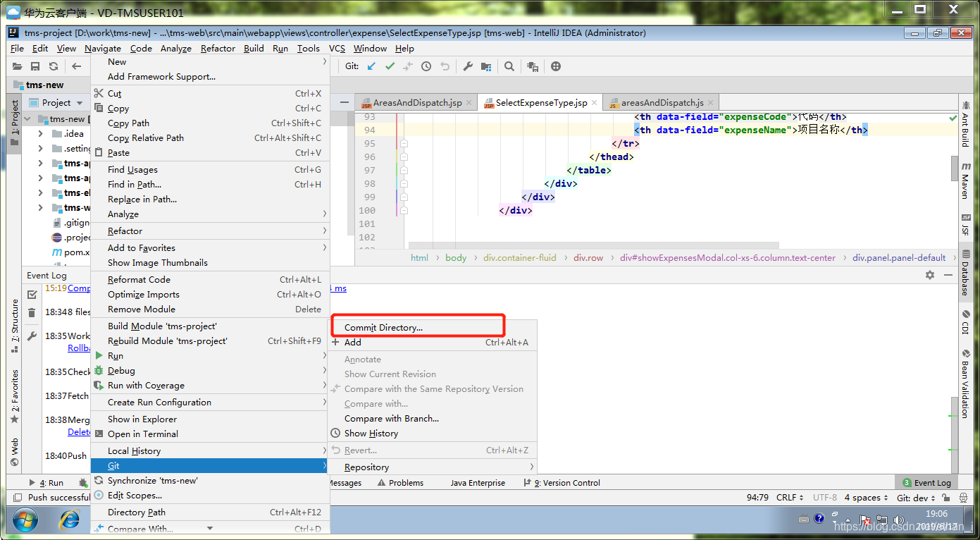
Task: Click the Open folder toolbar icon
Action: tap(17, 66)
